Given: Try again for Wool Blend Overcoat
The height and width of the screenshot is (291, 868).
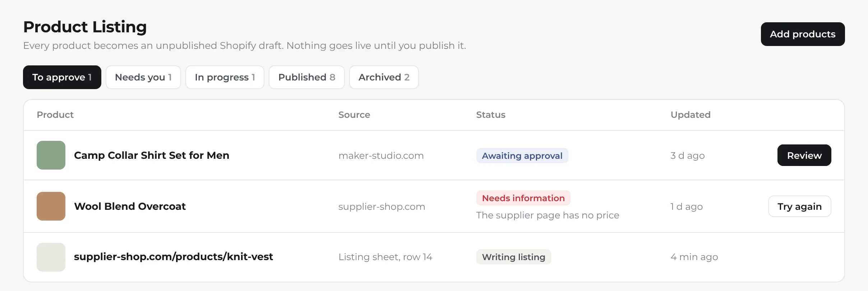Looking at the screenshot, I should pos(800,206).
